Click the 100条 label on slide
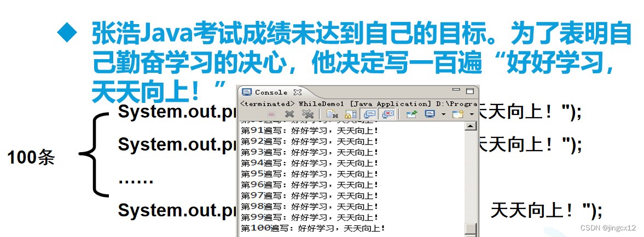The width and height of the screenshot is (644, 237). tap(31, 158)
